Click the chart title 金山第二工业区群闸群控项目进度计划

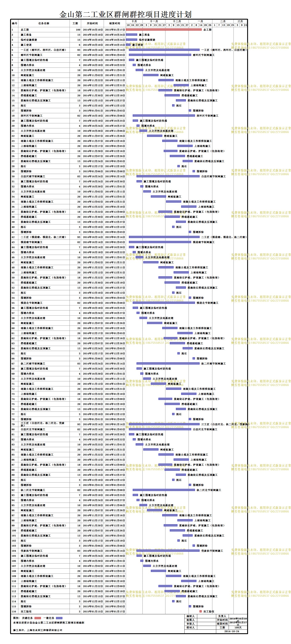click(125, 14)
